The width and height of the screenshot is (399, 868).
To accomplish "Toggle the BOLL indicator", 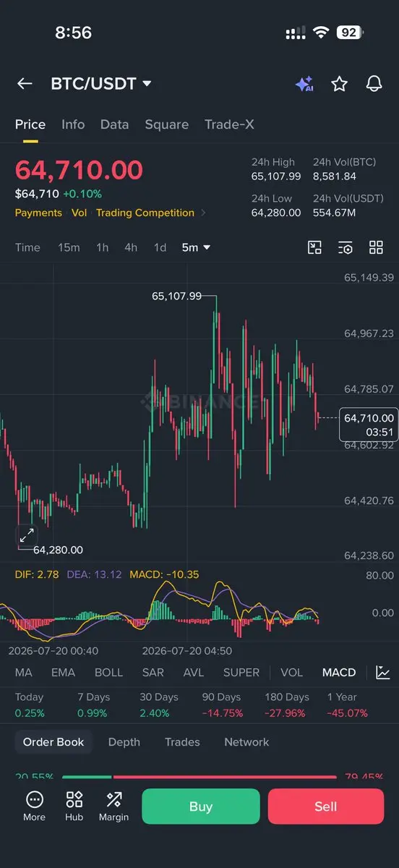I will (108, 673).
